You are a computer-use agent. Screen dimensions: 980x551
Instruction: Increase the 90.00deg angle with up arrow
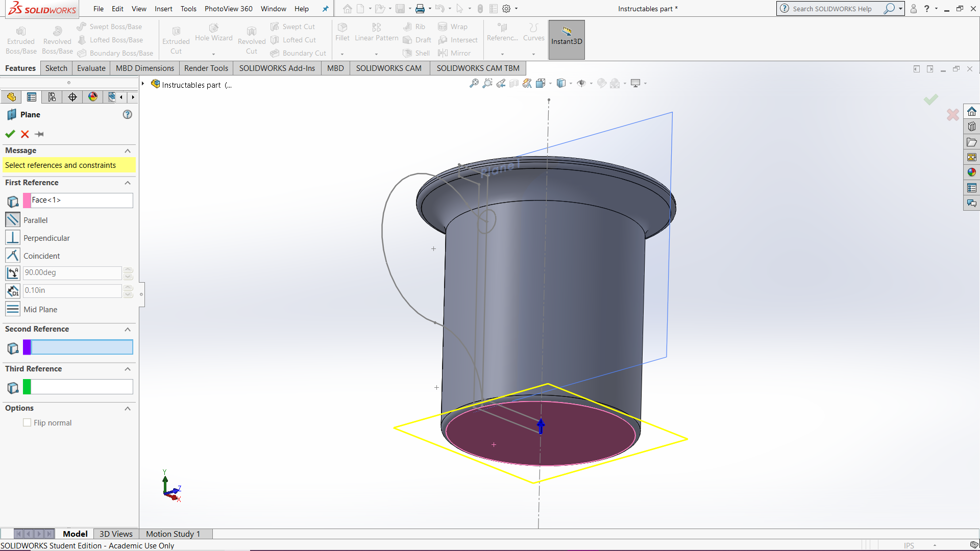pos(128,269)
